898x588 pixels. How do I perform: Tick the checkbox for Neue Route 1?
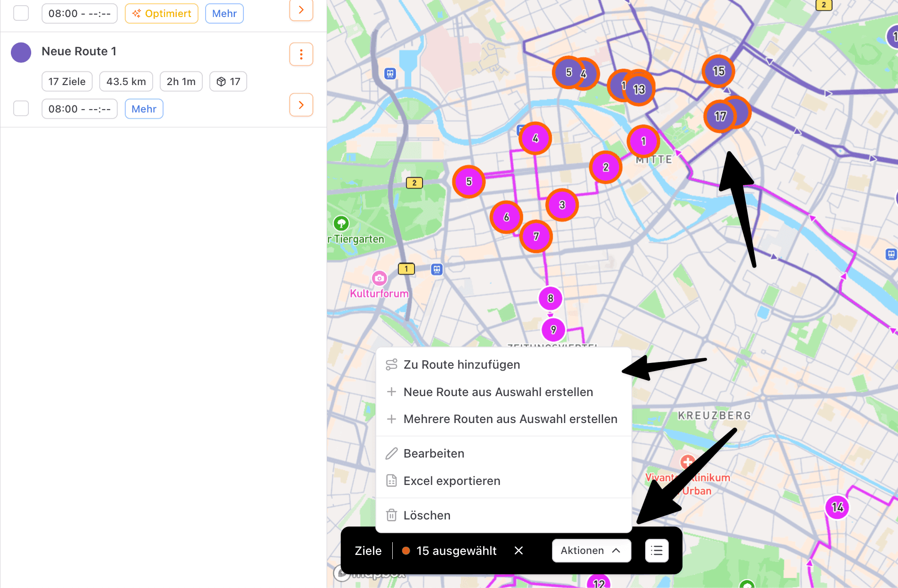[21, 109]
